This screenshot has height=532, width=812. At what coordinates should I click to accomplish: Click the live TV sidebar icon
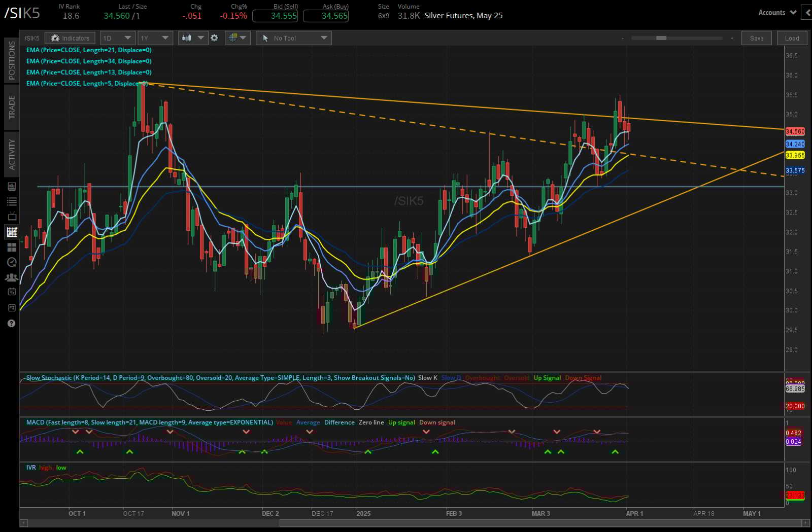12,216
